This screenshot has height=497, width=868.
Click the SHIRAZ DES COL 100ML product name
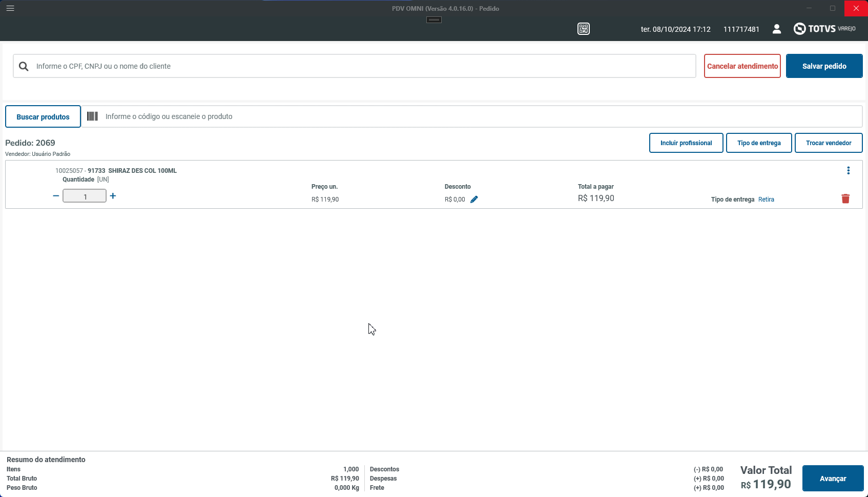(x=142, y=171)
